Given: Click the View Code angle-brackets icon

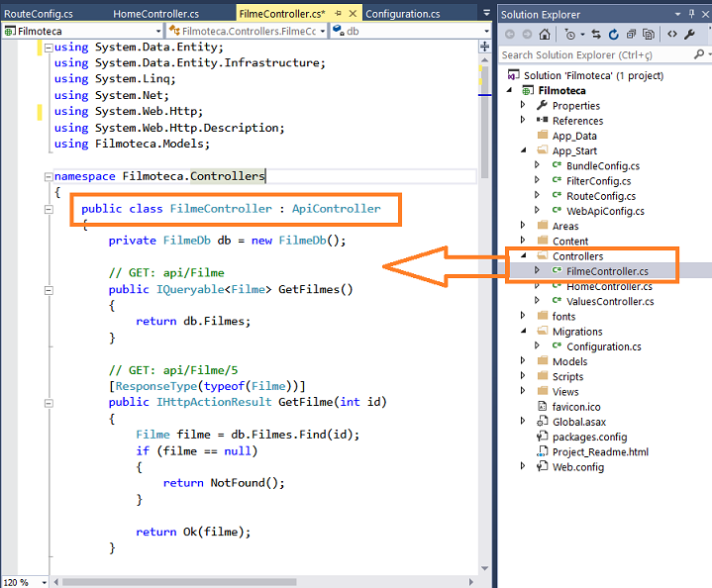Looking at the screenshot, I should pyautogui.click(x=672, y=35).
